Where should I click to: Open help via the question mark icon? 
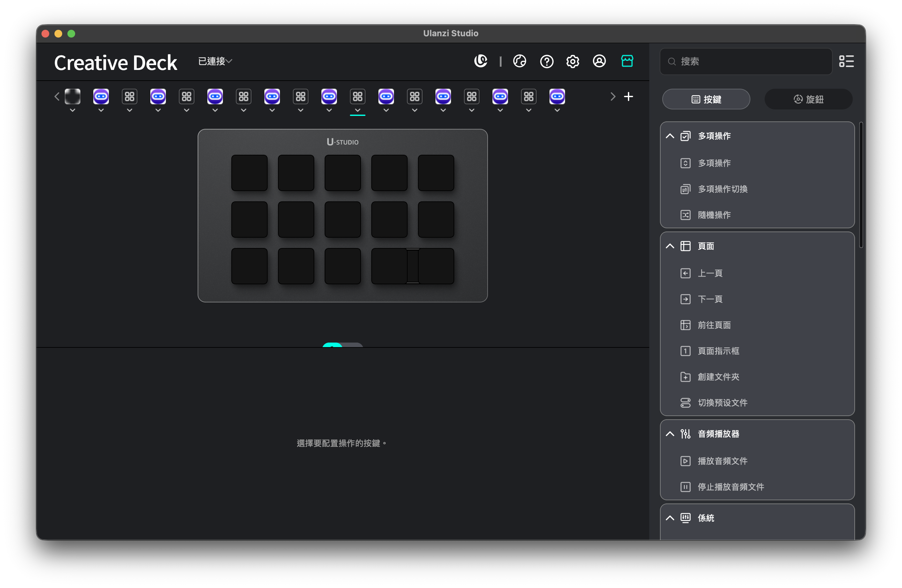point(546,62)
